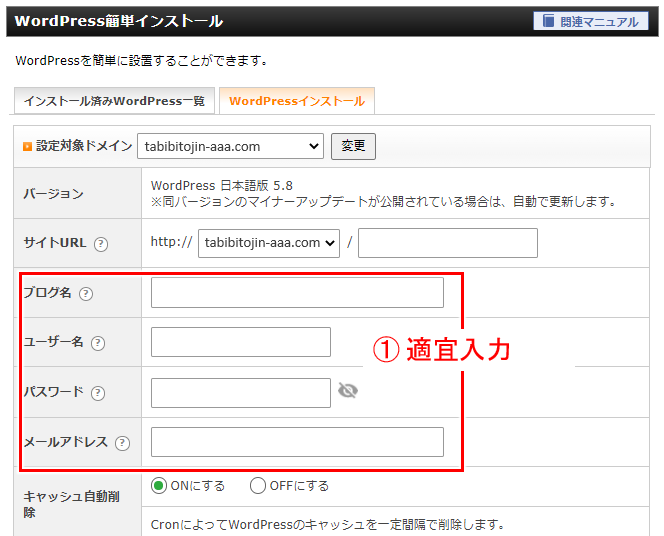Click the キャッシュ自動削除 label

71,504
